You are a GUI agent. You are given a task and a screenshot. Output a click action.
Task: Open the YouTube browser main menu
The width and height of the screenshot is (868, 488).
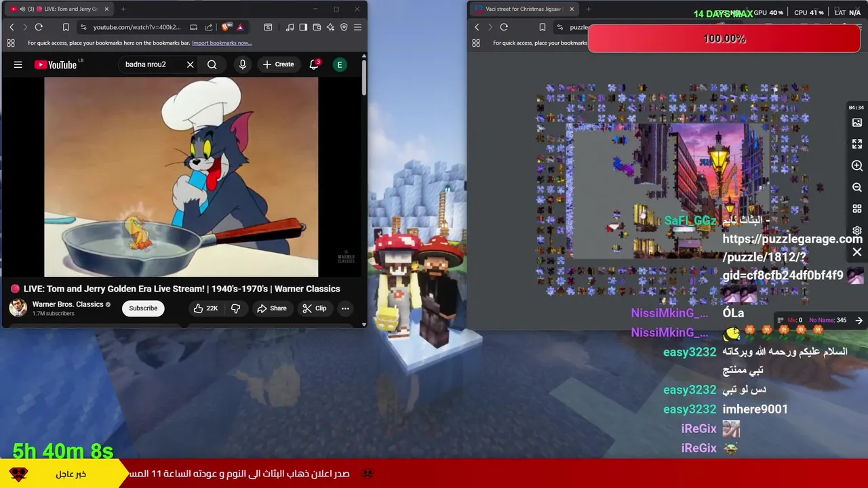(x=357, y=27)
